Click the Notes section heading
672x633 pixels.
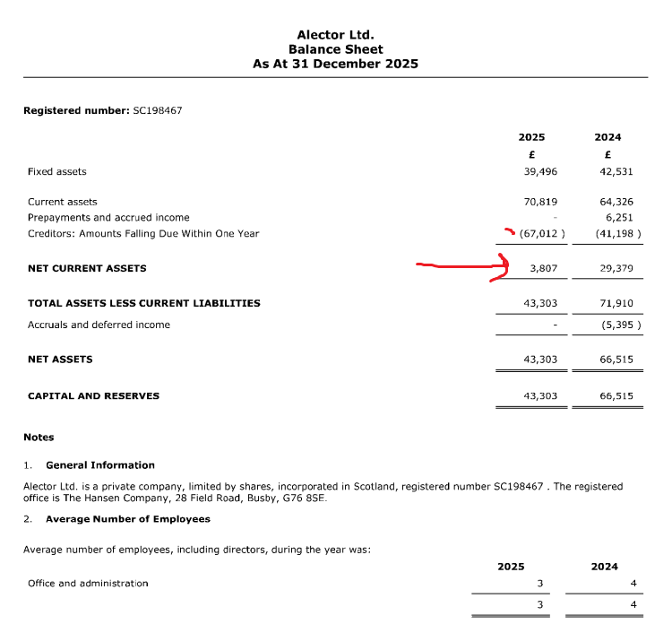[x=39, y=438]
